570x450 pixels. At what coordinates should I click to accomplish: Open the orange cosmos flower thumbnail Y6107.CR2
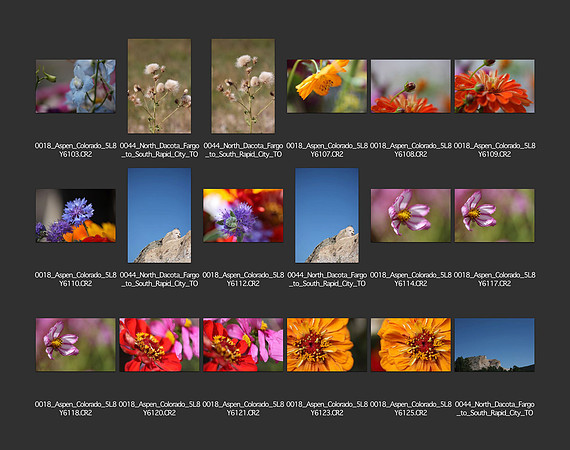tap(327, 86)
